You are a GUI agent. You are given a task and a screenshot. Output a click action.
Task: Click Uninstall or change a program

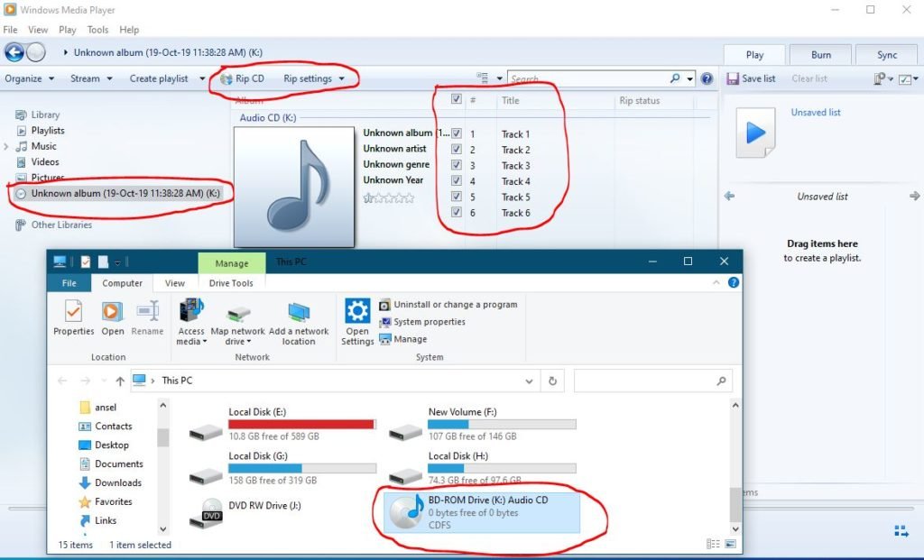(448, 305)
